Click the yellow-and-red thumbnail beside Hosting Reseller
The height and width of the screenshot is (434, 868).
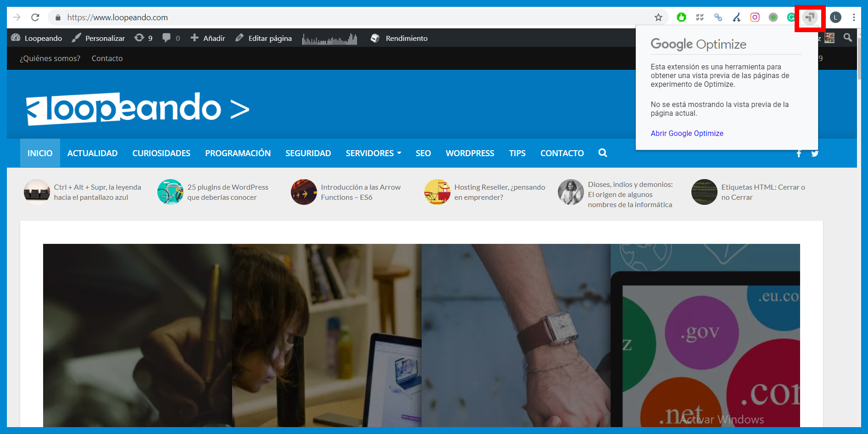click(x=437, y=192)
